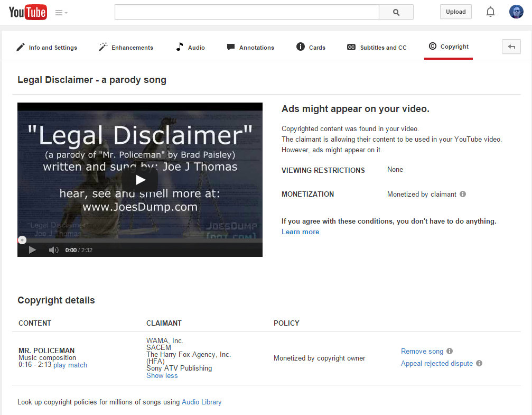The height and width of the screenshot is (415, 532).
Task: Open the guide menu next to logo
Action: coord(61,13)
